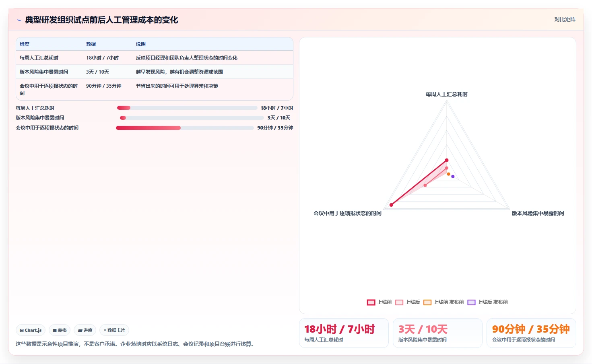Click the table row label 版本风险集中暴露时间
The height and width of the screenshot is (364, 592).
(44, 72)
